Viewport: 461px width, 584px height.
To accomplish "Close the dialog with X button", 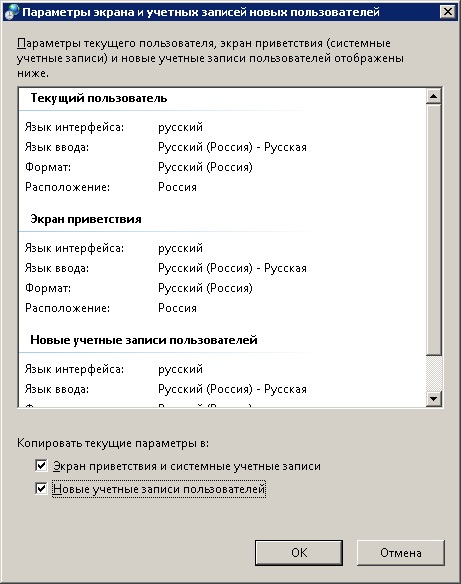I will pyautogui.click(x=447, y=12).
